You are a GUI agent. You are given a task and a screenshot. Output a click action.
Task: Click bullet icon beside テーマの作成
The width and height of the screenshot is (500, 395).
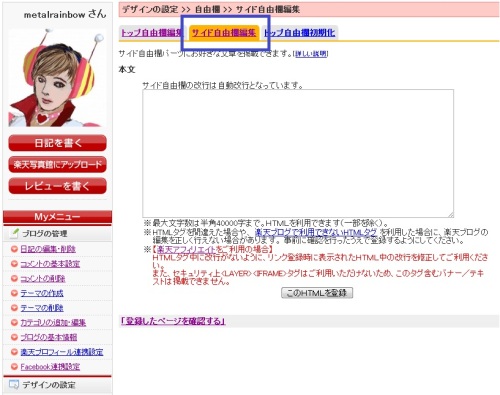pyautogui.click(x=14, y=293)
